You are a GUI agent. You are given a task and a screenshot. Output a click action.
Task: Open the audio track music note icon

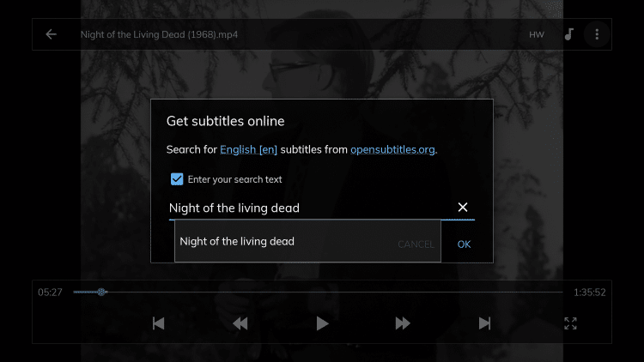[568, 34]
